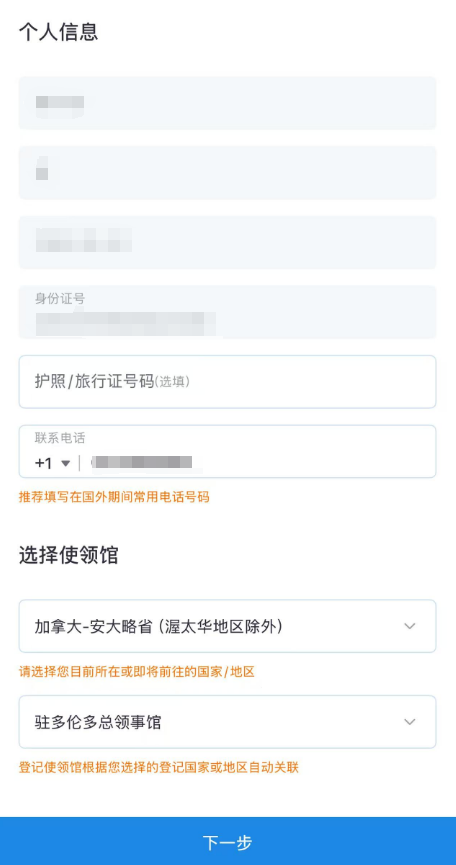The width and height of the screenshot is (456, 865).
Task: Focus the 护照/旅行证号码 input field
Action: pos(228,382)
